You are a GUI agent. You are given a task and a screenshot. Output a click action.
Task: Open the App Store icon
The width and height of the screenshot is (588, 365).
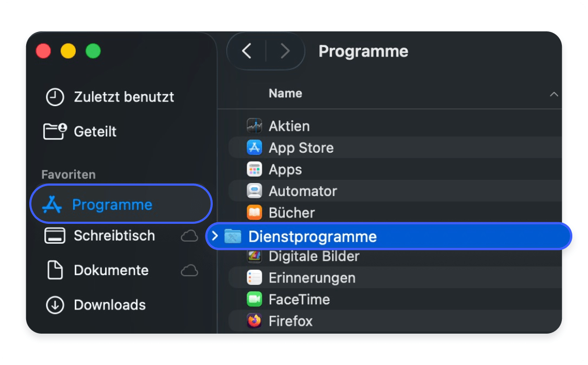(x=254, y=147)
